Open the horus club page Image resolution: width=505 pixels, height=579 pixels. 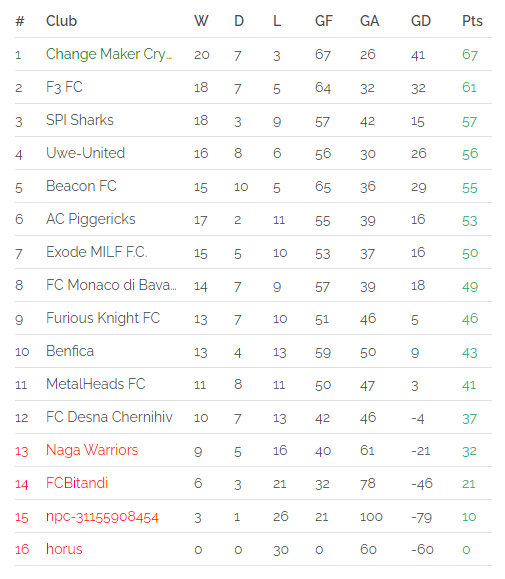(64, 549)
